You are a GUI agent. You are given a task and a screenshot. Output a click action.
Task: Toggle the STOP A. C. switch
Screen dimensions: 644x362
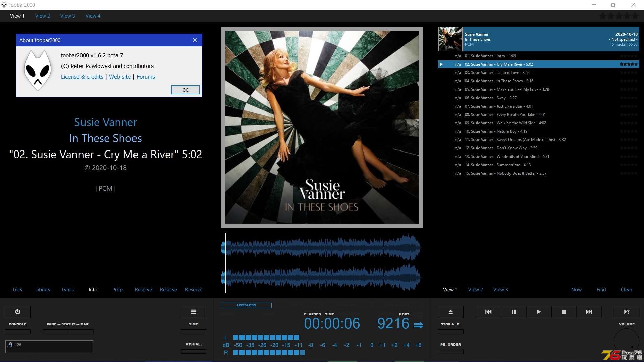[451, 332]
